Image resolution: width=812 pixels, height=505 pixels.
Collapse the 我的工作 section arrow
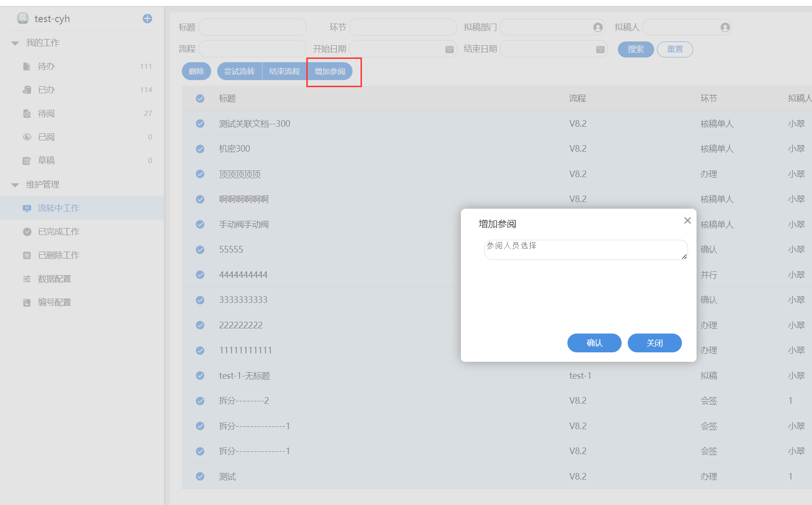coord(15,43)
